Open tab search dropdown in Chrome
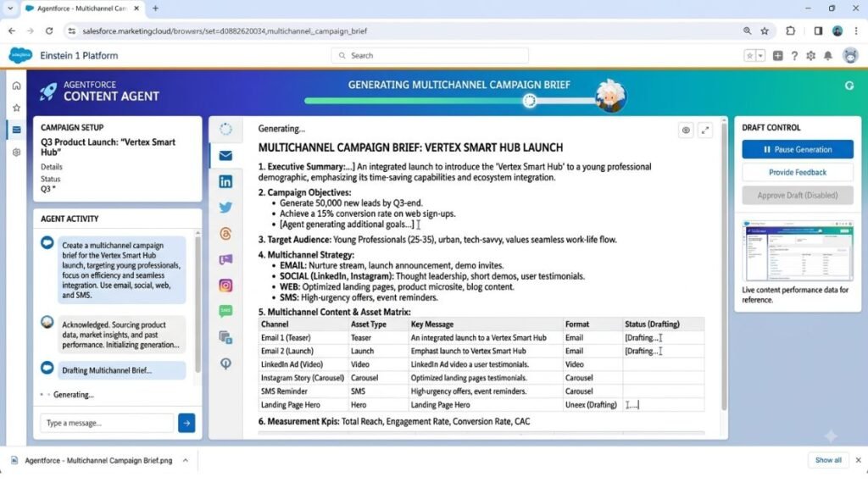Screen dimensions: 868x488 (x=10, y=8)
